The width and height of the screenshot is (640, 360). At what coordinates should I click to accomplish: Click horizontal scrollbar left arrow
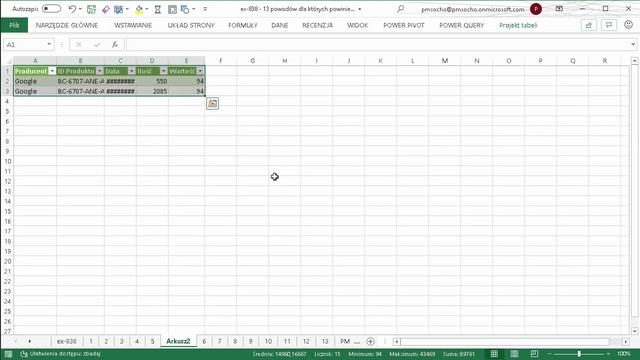[x=397, y=341]
